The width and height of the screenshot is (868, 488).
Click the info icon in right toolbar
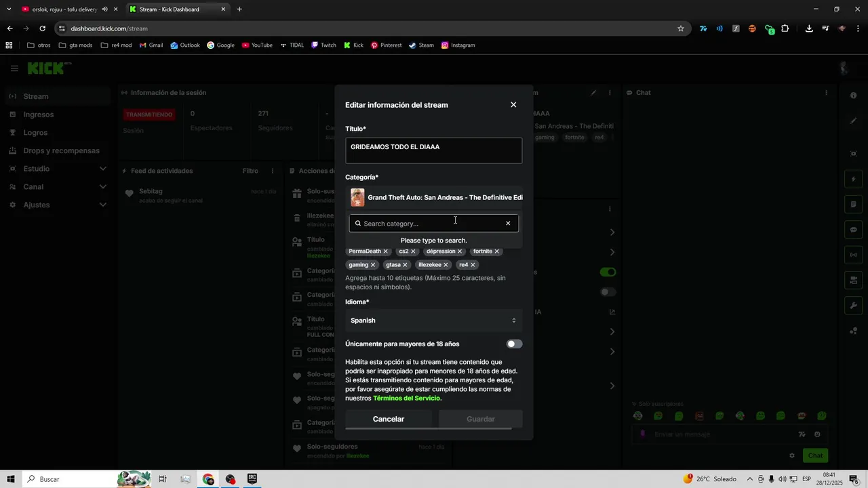point(854,96)
